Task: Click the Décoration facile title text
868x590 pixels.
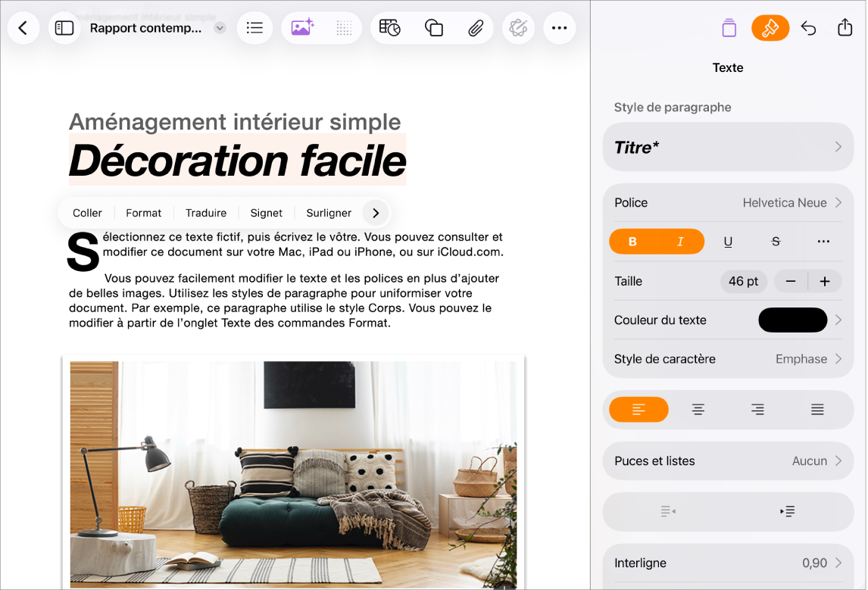Action: click(x=238, y=161)
